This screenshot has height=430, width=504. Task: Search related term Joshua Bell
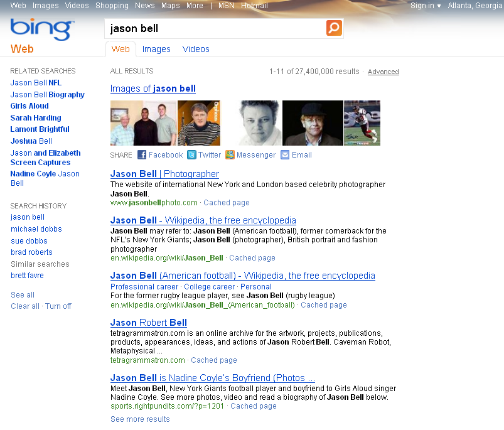coord(31,141)
